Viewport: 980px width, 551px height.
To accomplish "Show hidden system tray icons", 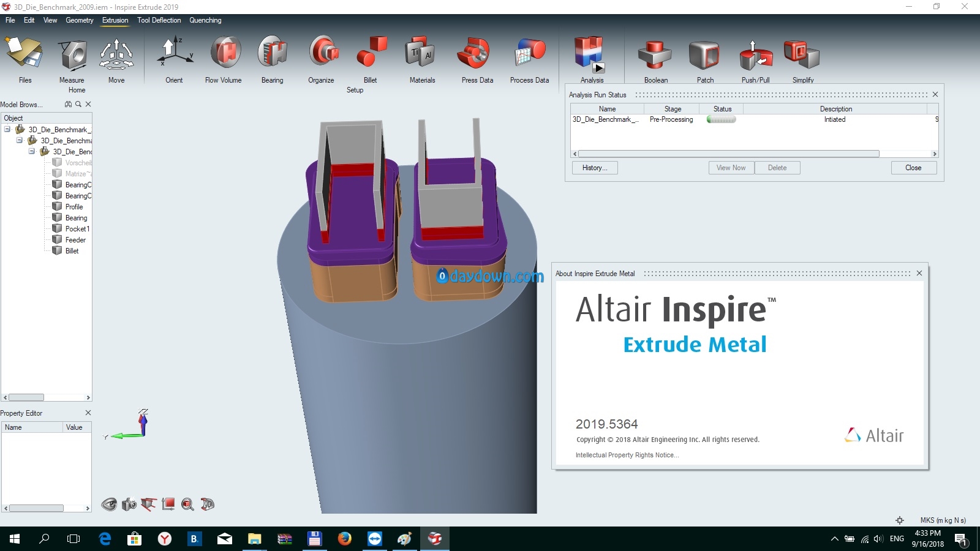I will (834, 539).
